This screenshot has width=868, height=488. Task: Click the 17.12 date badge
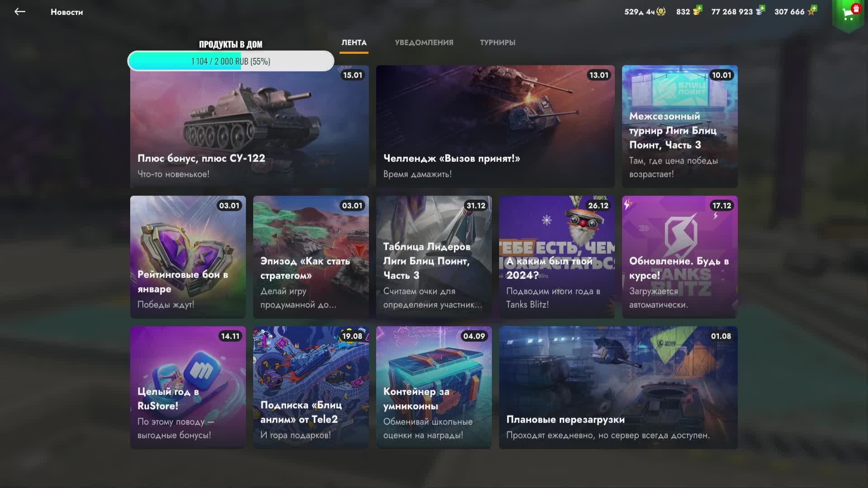point(722,206)
